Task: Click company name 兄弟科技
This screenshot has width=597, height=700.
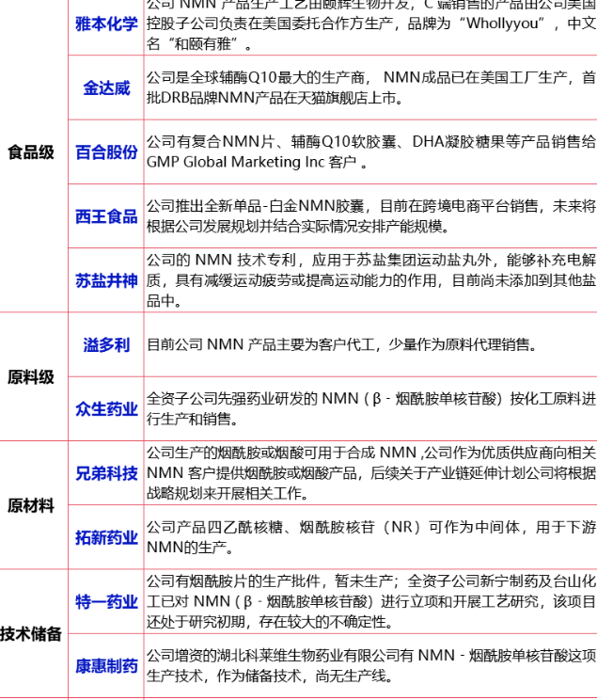Action: click(x=106, y=473)
